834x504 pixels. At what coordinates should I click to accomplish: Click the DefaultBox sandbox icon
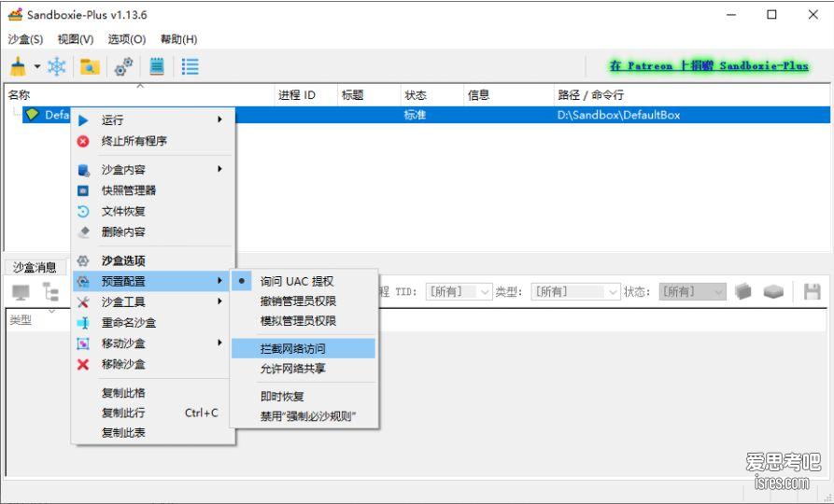click(33, 114)
